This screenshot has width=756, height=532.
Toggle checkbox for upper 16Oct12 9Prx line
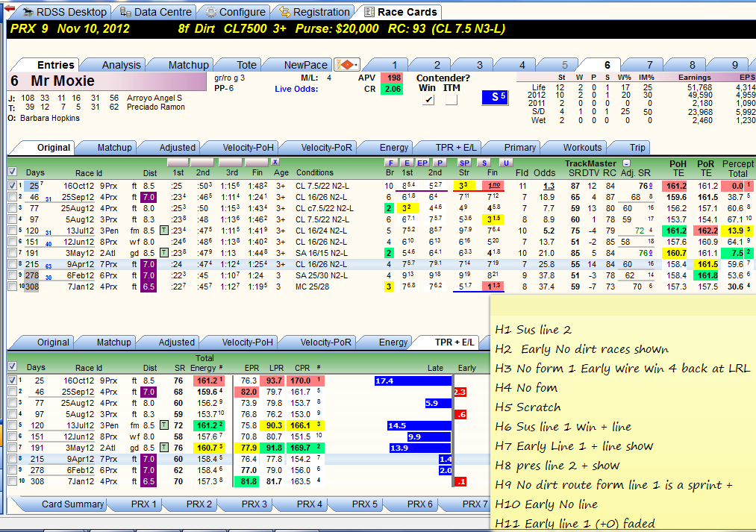coord(12,186)
